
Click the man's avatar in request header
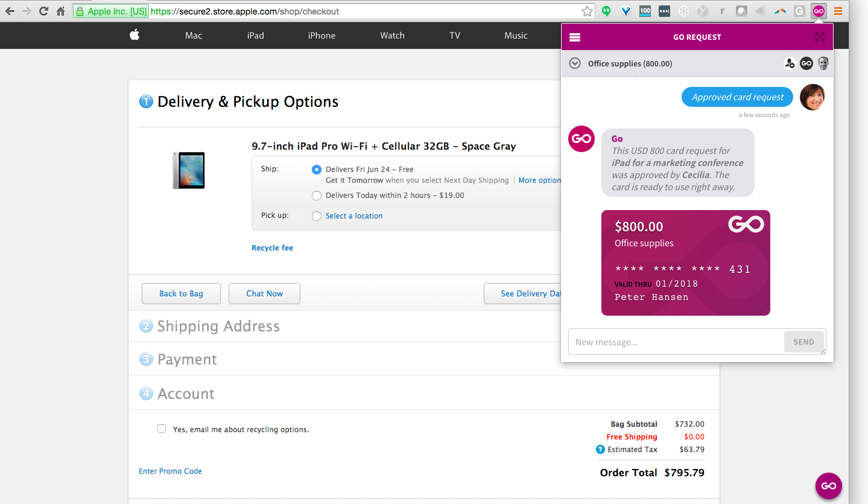823,63
